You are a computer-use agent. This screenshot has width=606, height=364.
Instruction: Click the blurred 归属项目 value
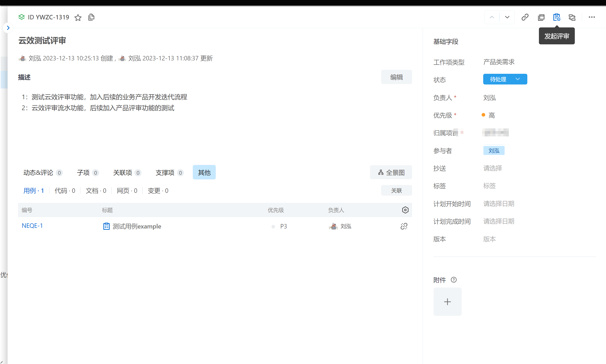pos(495,132)
